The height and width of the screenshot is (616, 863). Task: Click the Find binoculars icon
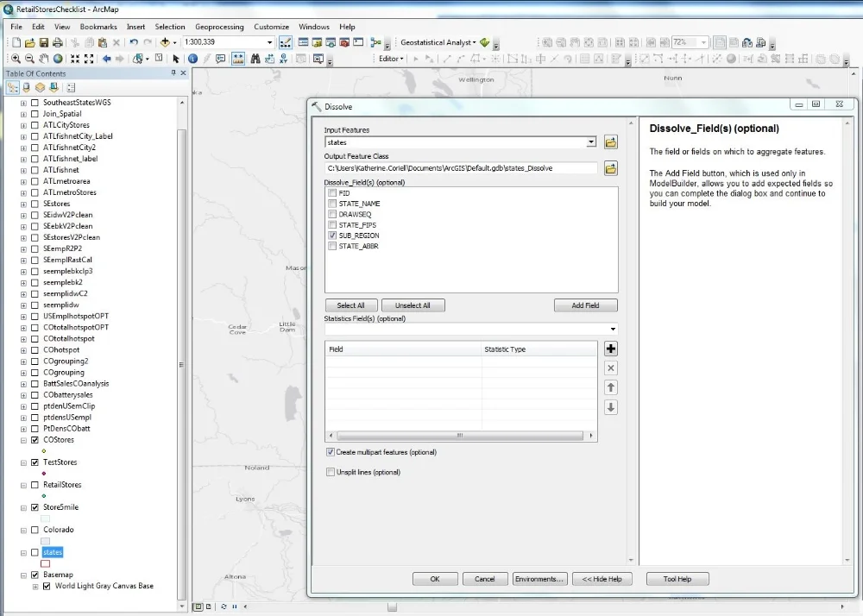click(255, 59)
